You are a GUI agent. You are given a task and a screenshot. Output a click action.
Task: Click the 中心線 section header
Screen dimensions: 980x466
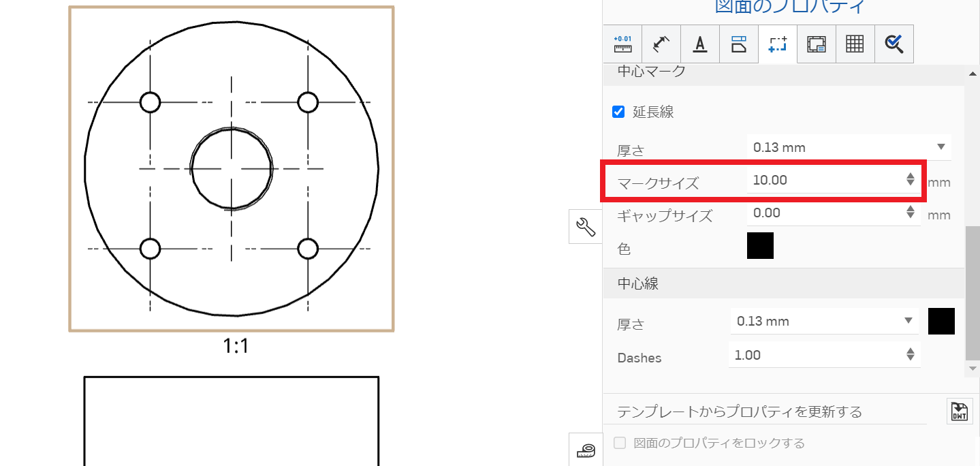coord(783,283)
